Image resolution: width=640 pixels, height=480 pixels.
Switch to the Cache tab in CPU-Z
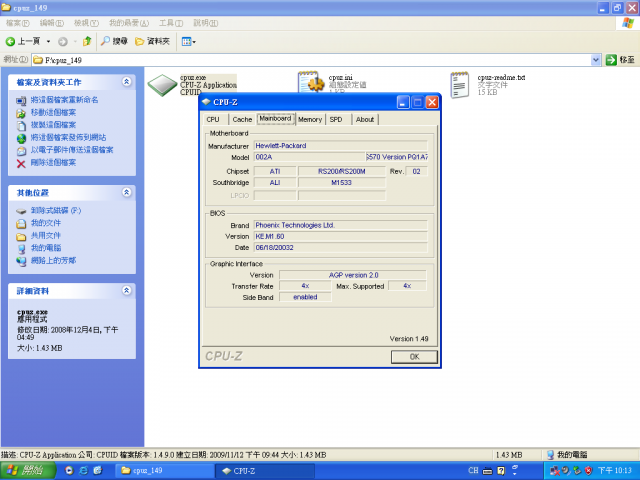tap(242, 119)
